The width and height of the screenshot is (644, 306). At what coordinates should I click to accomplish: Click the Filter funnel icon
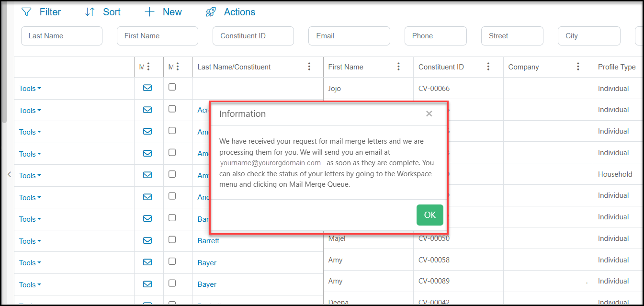click(27, 12)
